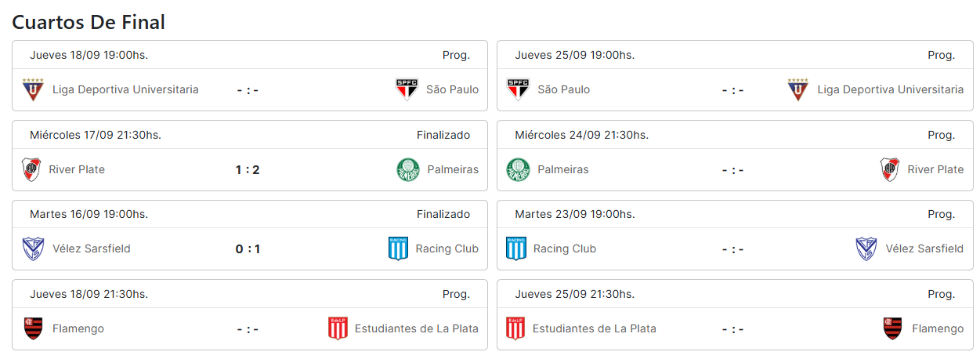The width and height of the screenshot is (980, 359).
Task: Open the Estudiantes de La Plata name, 18/09 match
Action: pos(417,328)
